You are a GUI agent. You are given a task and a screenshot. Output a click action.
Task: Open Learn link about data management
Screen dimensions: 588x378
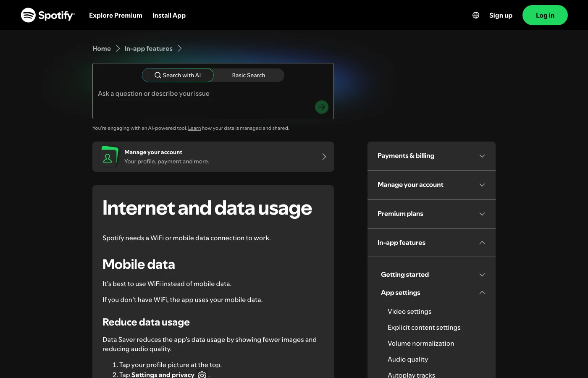click(194, 128)
